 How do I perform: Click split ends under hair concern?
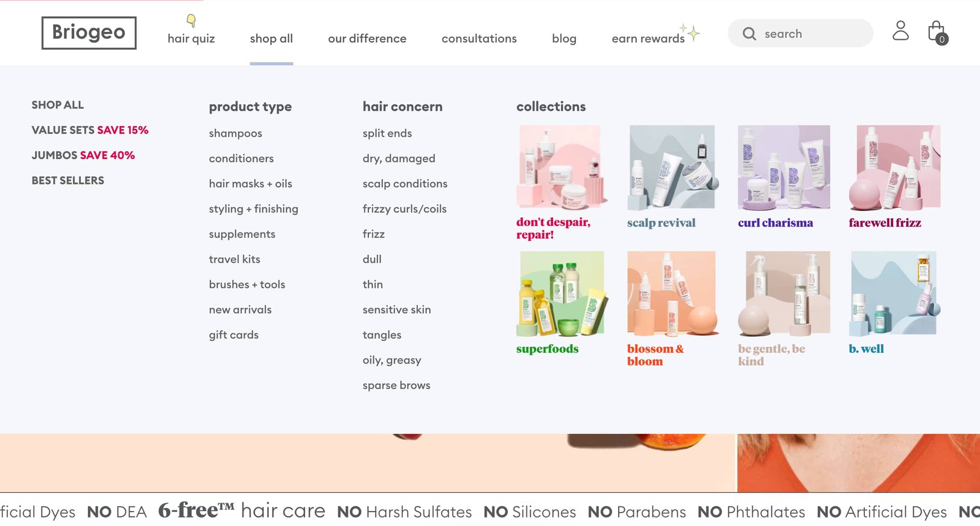tap(387, 133)
